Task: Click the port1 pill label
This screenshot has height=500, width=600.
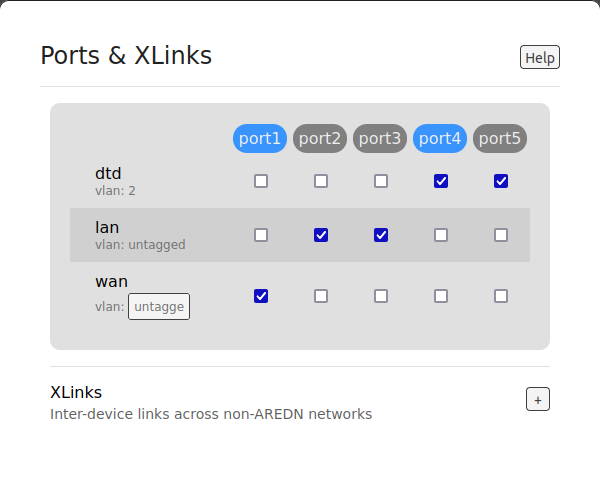Action: point(260,138)
